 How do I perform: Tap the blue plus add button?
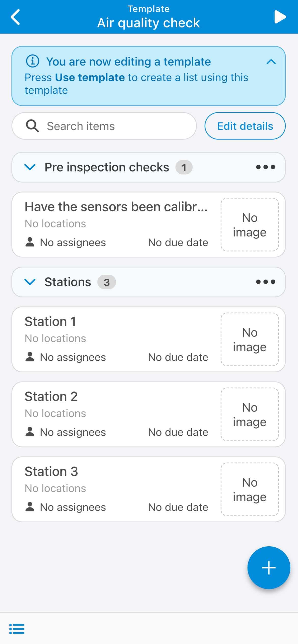tap(269, 567)
